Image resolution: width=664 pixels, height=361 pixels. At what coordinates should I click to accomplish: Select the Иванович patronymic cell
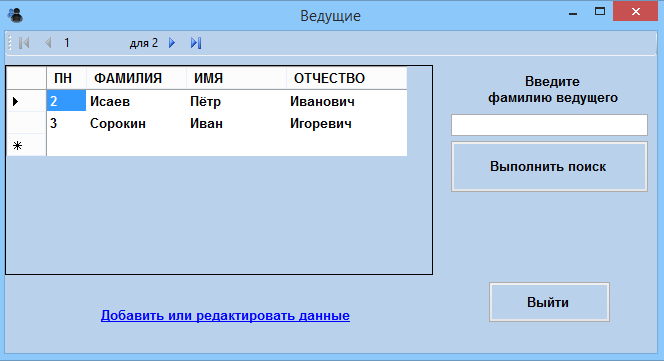346,101
